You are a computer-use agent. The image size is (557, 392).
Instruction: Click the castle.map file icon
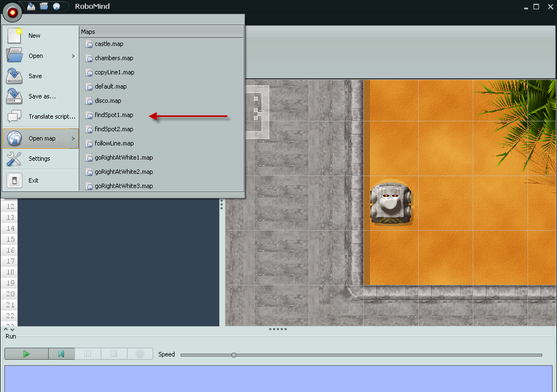(89, 44)
